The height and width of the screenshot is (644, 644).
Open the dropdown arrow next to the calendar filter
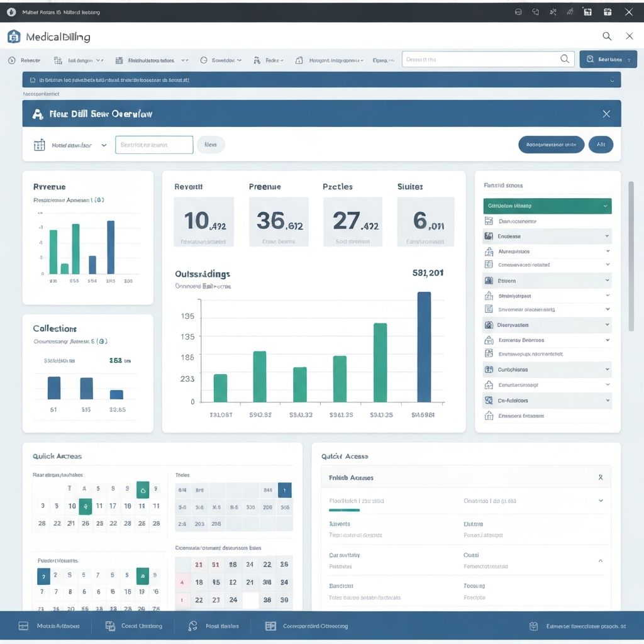[x=104, y=145]
